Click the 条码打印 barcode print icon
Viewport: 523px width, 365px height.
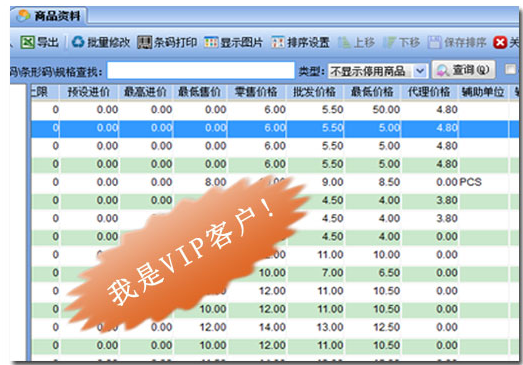[144, 42]
